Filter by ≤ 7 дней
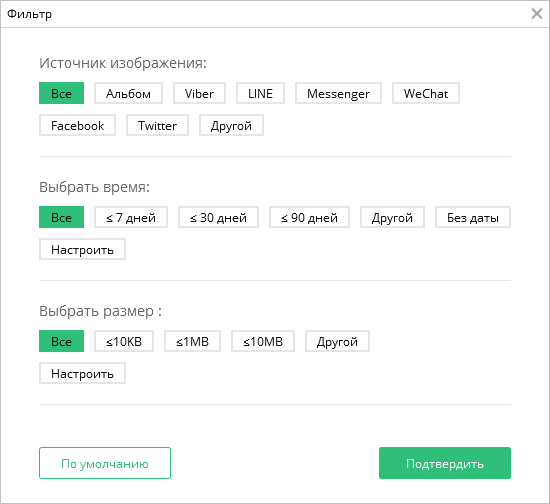 pos(131,217)
